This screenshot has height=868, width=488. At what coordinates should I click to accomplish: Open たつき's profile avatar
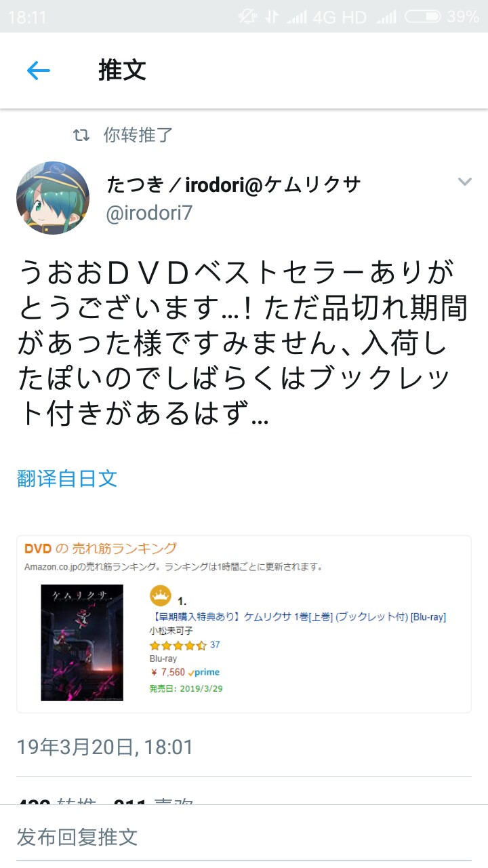[x=53, y=197]
